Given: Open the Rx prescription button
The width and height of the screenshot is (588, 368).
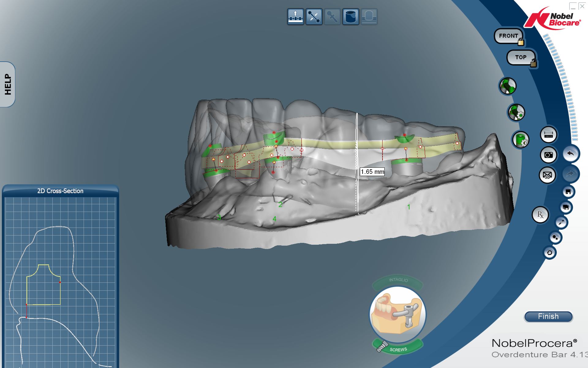Looking at the screenshot, I should pyautogui.click(x=540, y=215).
